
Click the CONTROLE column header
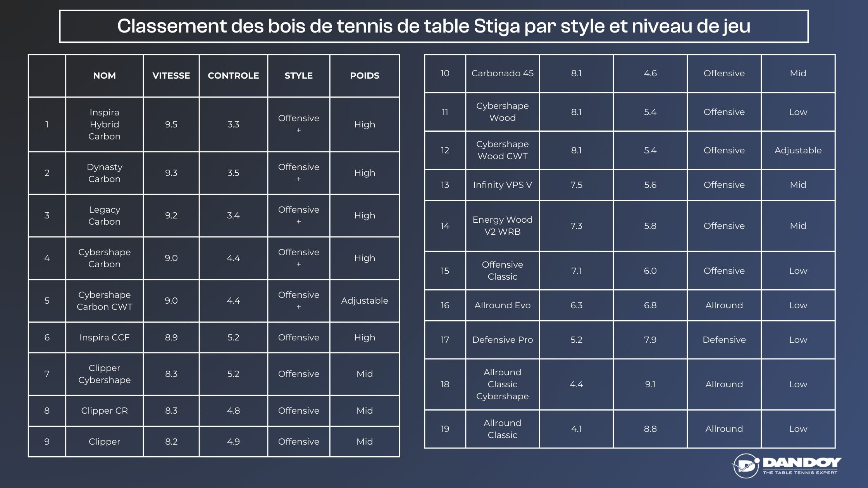[234, 75]
